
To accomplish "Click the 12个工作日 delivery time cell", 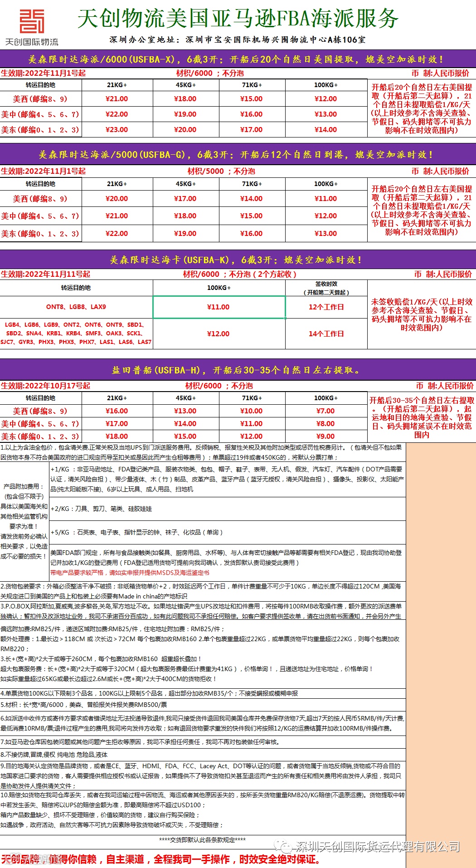I will click(x=326, y=307).
